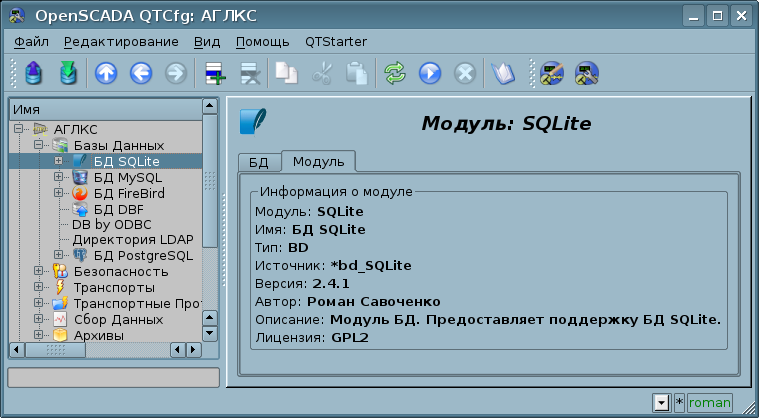This screenshot has width=759, height=418.
Task: Expand the Архивы node
Action: click(38, 335)
